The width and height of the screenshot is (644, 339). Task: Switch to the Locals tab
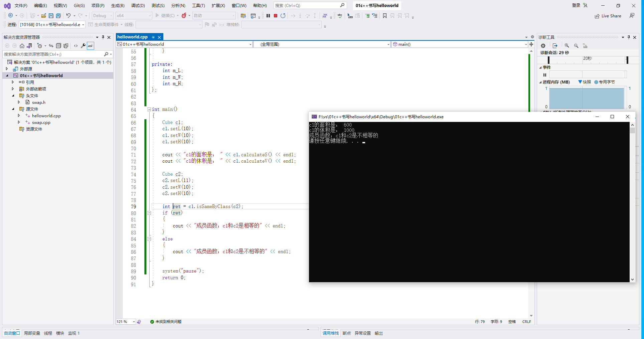click(x=32, y=333)
